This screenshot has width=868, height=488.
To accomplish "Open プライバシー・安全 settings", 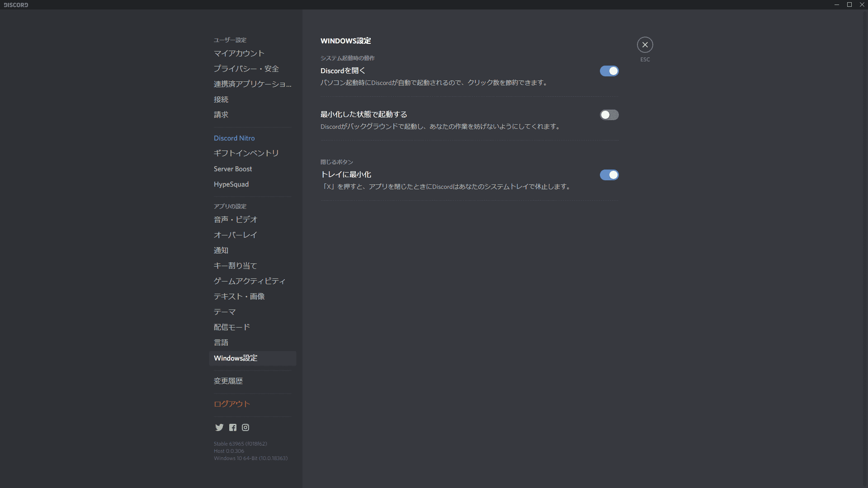I will [x=253, y=69].
